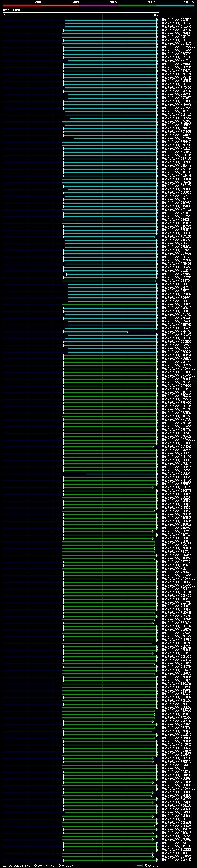This screenshot has height=868, width=197.
Task: Open hit UniRef100_B9H1A7
Action: [x=177, y=30]
